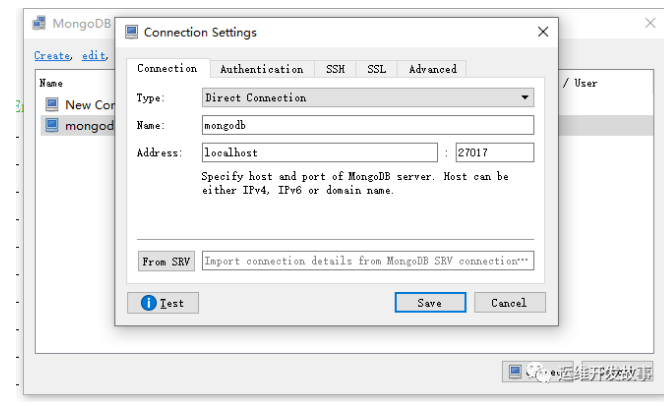Save the connection settings
The image size is (664, 406).
point(430,303)
